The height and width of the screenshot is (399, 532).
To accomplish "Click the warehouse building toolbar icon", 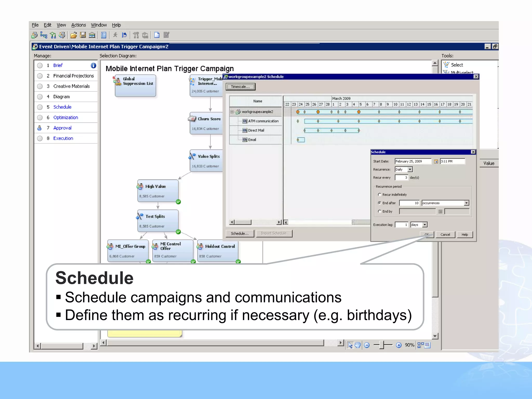I will [x=92, y=35].
